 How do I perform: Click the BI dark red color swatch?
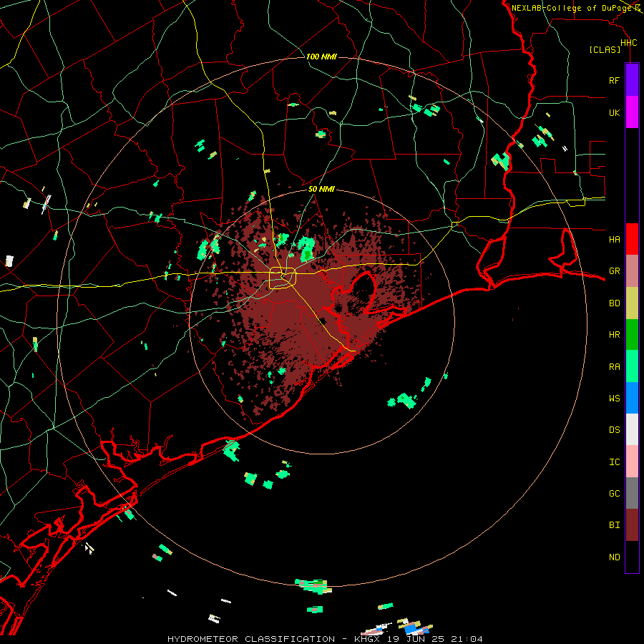632,525
